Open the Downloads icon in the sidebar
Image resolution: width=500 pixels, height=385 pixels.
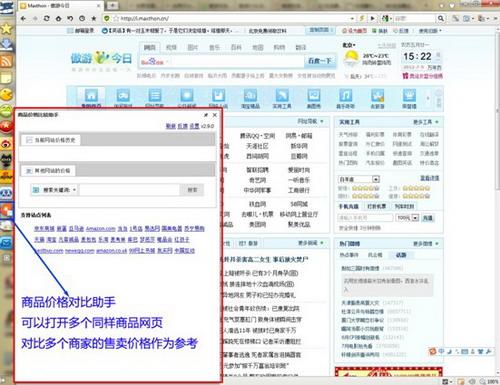click(6, 45)
